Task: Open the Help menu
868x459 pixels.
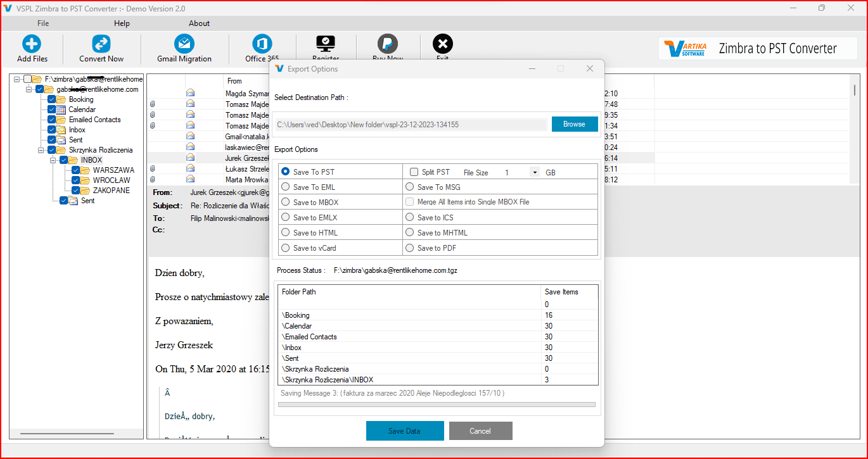Action: (x=122, y=23)
